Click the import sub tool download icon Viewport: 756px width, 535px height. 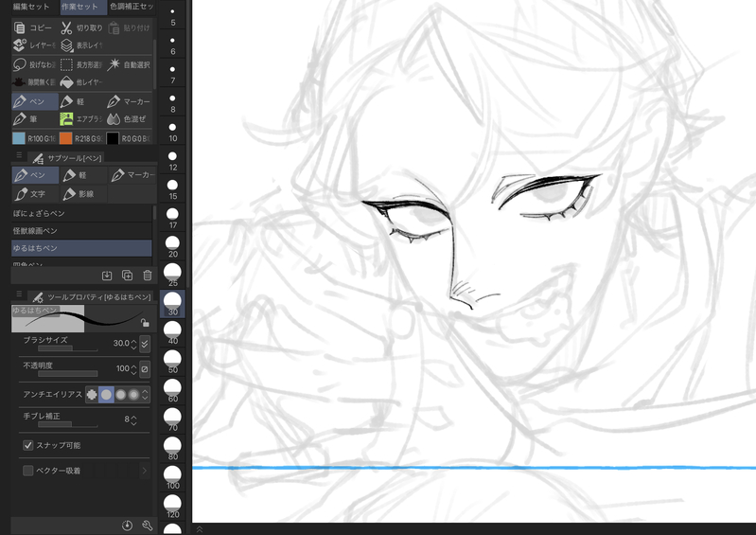107,276
